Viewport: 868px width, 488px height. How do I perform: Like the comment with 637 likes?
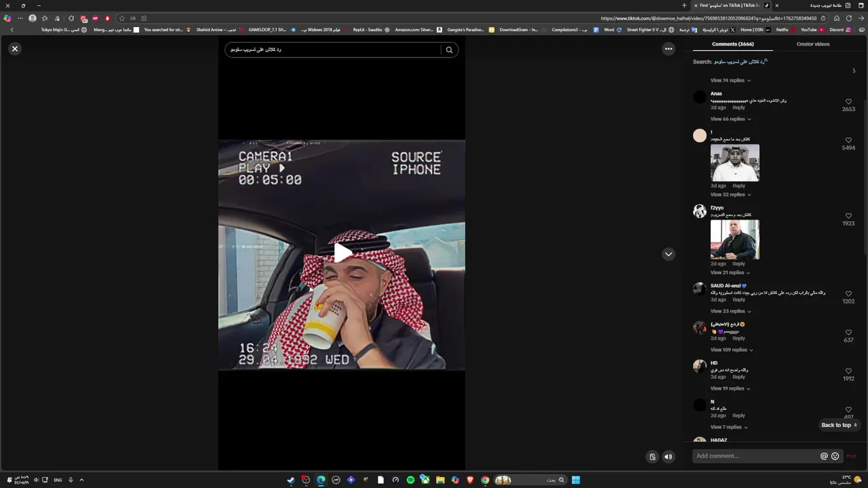pyautogui.click(x=848, y=333)
